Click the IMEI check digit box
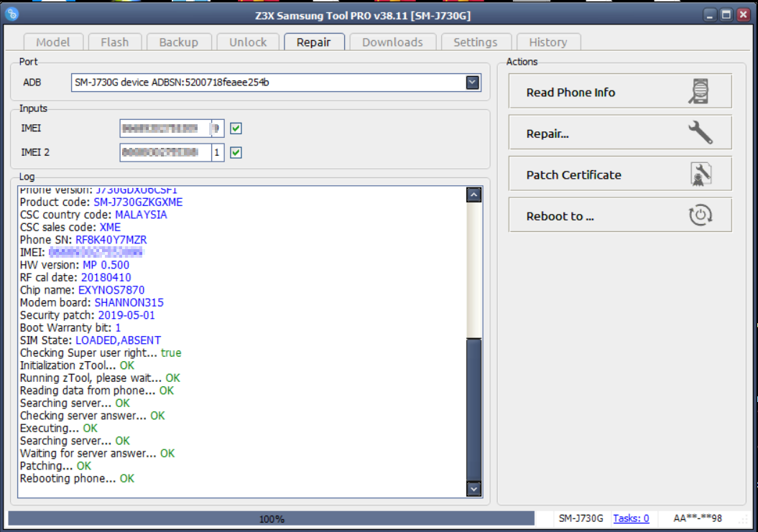 tap(217, 129)
